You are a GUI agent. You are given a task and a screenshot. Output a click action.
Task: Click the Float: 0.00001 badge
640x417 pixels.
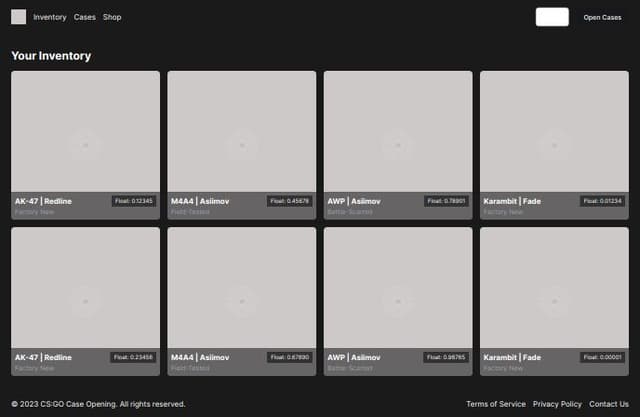click(602, 357)
